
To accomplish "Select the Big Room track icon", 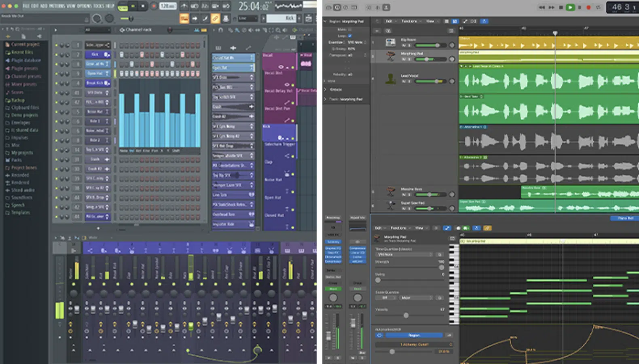I will [x=390, y=42].
